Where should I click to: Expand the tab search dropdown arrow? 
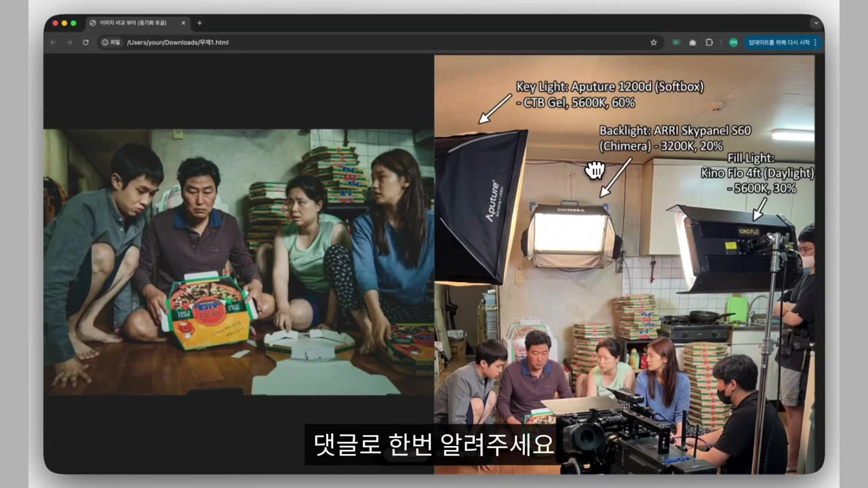(x=816, y=23)
